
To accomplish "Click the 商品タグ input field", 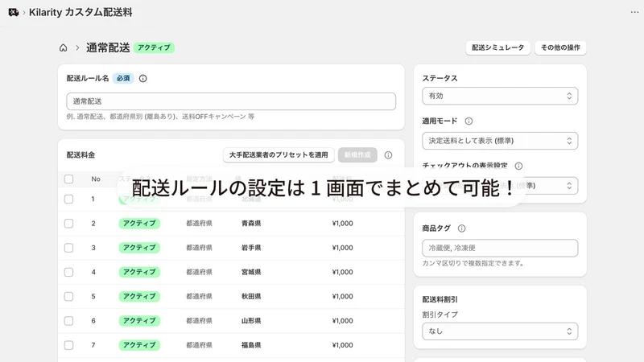I will 500,248.
